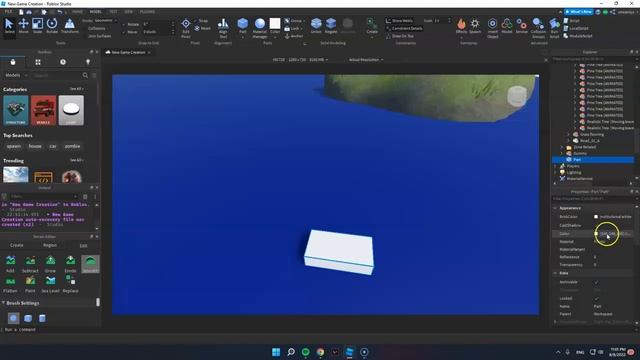Open the Align Tool

(x=223, y=28)
